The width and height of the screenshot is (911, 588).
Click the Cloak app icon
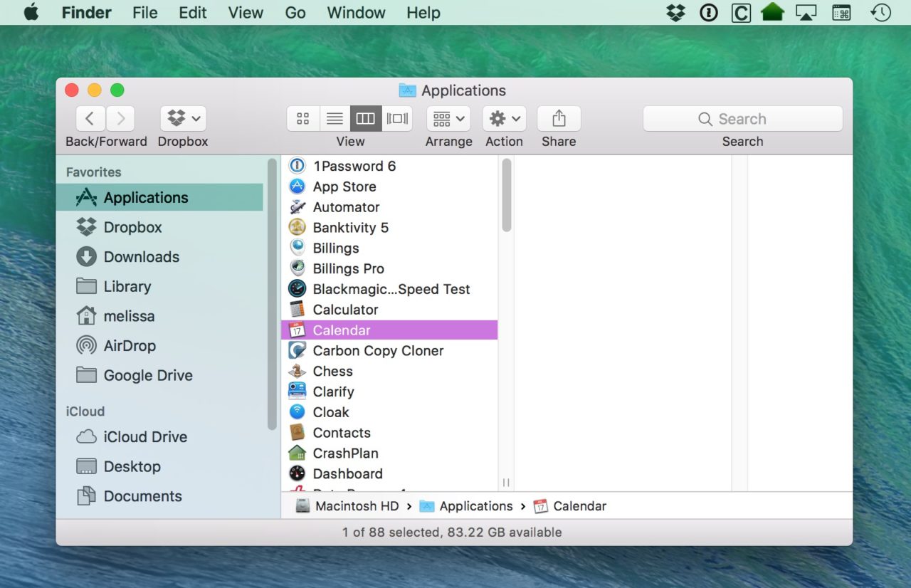297,412
